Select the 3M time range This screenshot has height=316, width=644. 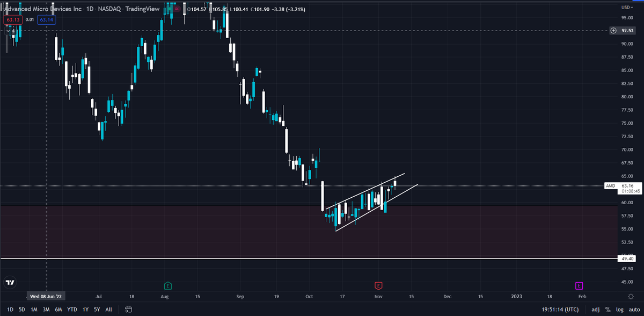(x=46, y=310)
